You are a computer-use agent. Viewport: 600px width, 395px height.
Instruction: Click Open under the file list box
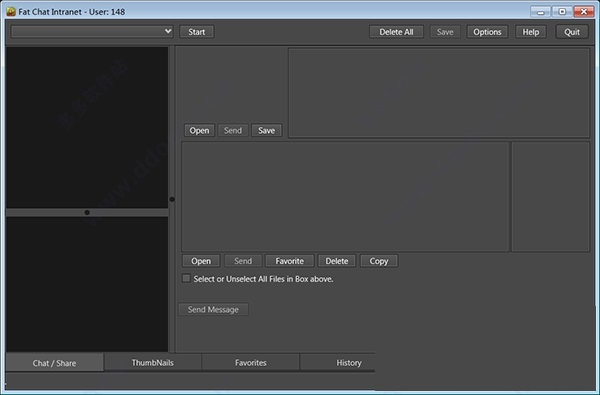201,261
